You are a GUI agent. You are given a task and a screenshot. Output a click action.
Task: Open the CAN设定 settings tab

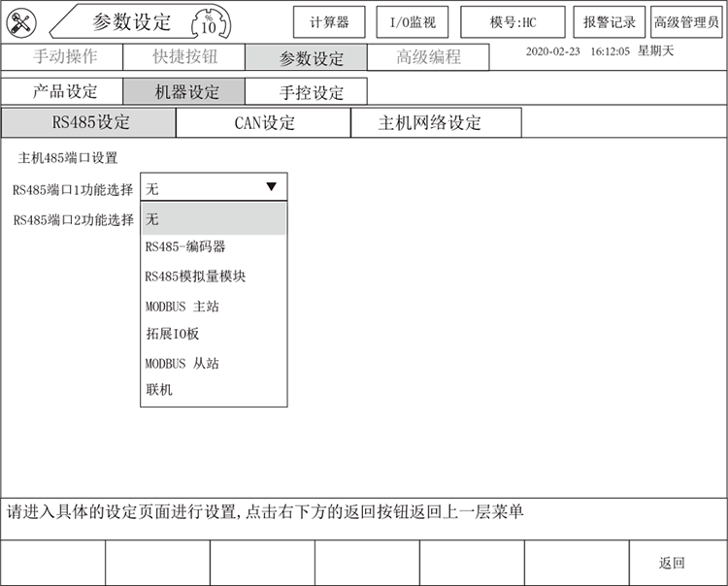pos(264,123)
